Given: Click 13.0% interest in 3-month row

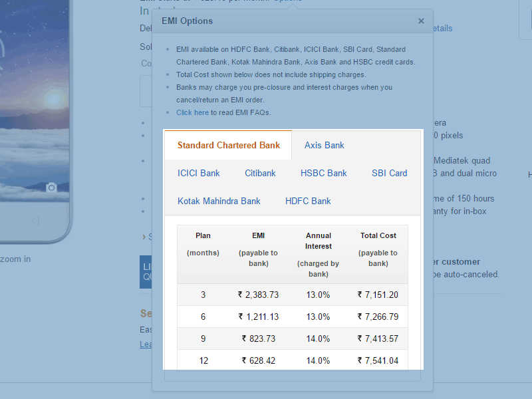Looking at the screenshot, I should [318, 295].
